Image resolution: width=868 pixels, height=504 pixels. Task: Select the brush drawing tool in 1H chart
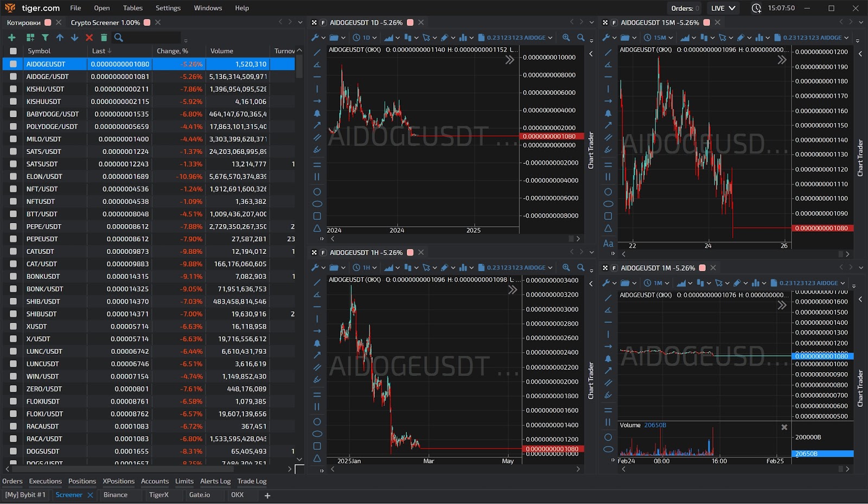click(x=317, y=380)
